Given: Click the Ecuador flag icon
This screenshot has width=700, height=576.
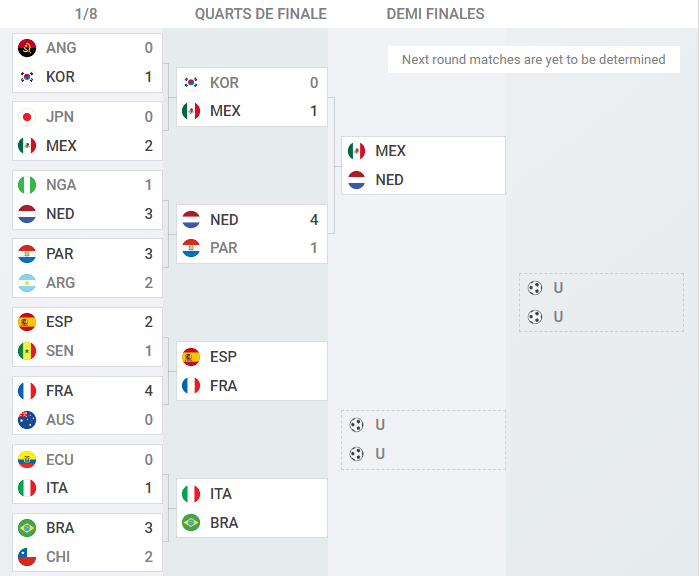Looking at the screenshot, I should (x=27, y=459).
